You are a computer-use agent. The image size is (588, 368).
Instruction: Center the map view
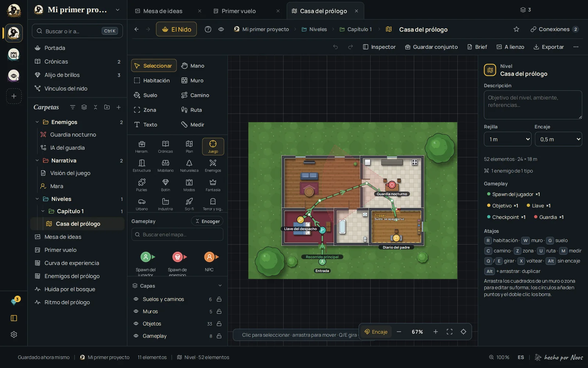coord(463,332)
